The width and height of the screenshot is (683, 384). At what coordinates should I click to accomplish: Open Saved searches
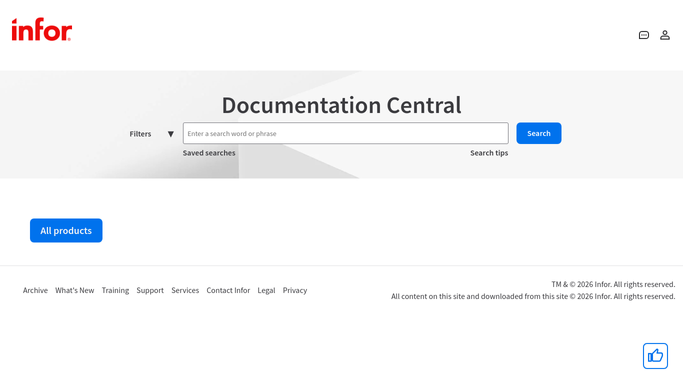point(209,153)
